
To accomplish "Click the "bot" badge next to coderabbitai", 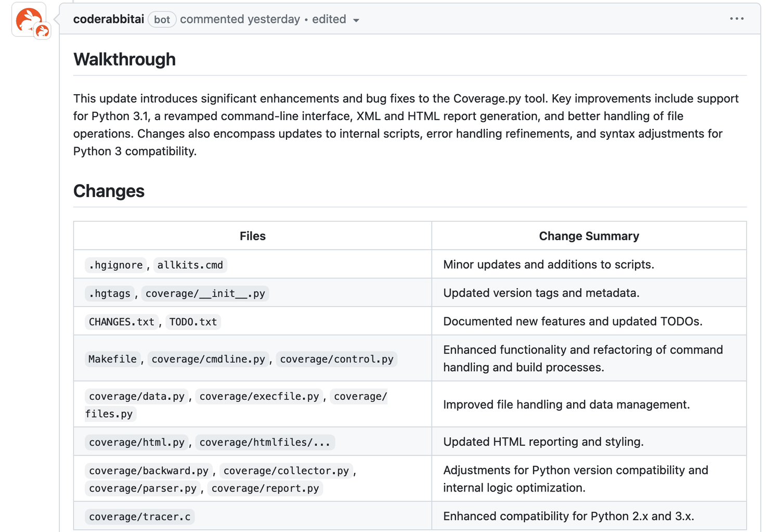I will (162, 19).
